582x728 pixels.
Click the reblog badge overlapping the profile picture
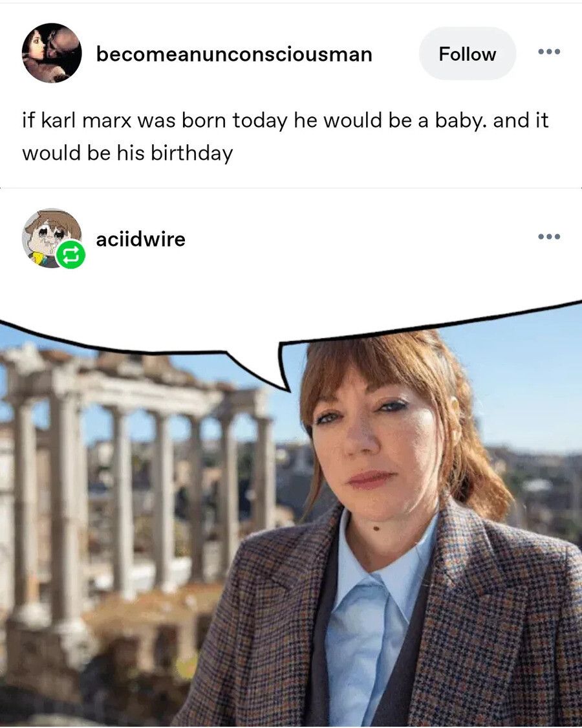pos(70,254)
